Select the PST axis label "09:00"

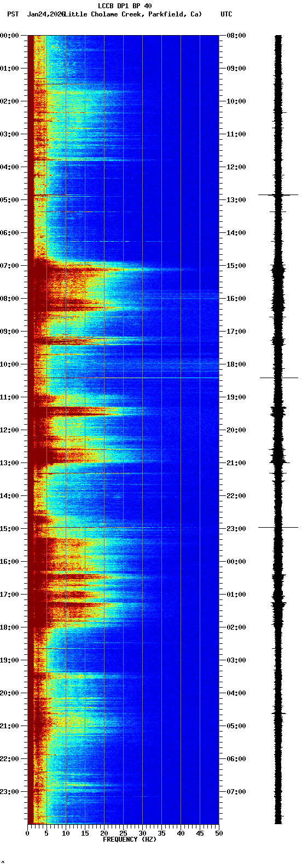click(x=9, y=332)
